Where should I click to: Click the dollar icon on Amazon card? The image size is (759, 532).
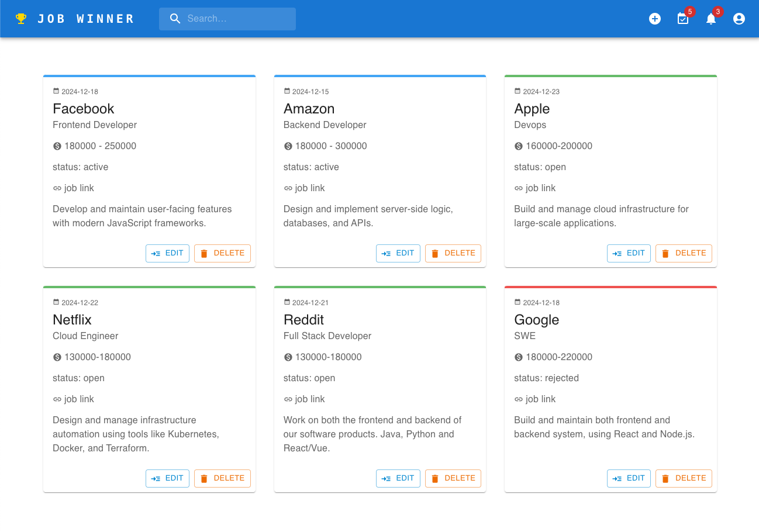[288, 146]
